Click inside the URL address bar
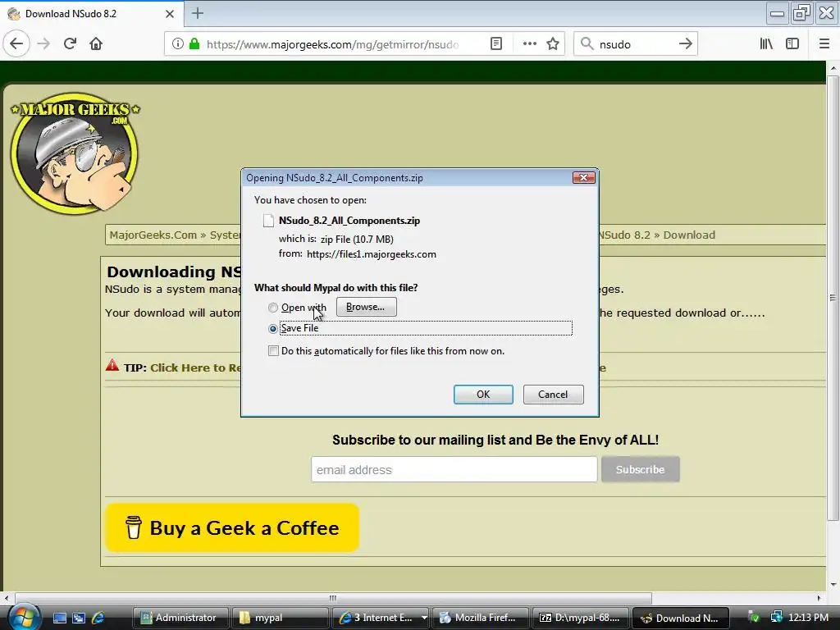The image size is (840, 630). coord(332,44)
